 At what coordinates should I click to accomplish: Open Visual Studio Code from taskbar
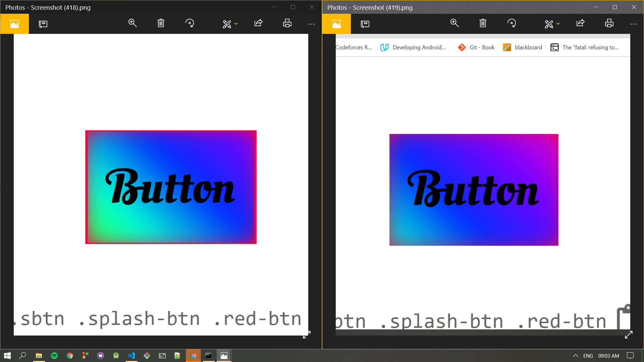click(131, 356)
